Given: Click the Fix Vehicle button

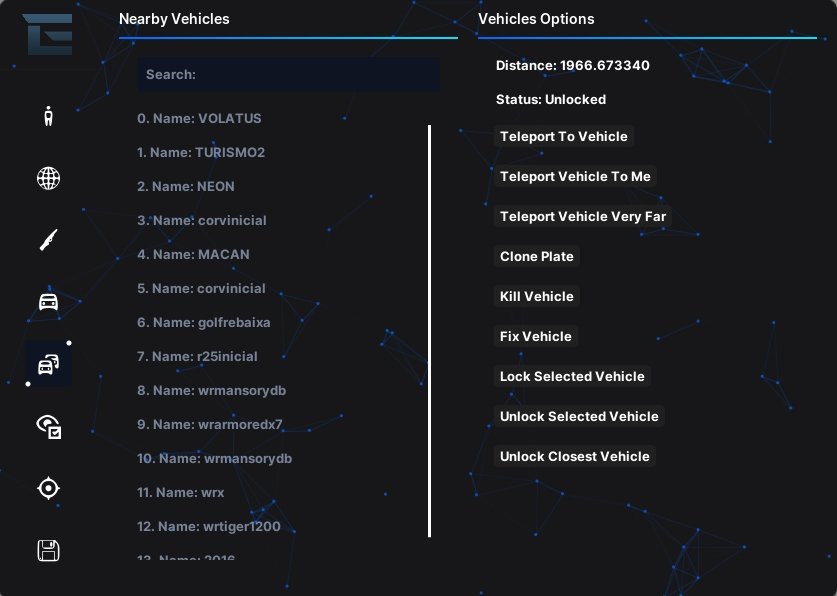Looking at the screenshot, I should pos(535,337).
